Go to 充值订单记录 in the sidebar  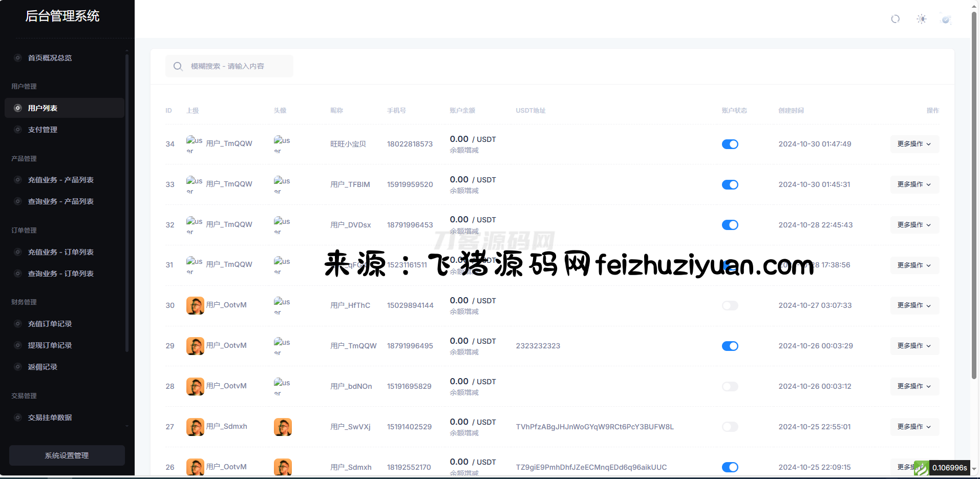pyautogui.click(x=50, y=324)
